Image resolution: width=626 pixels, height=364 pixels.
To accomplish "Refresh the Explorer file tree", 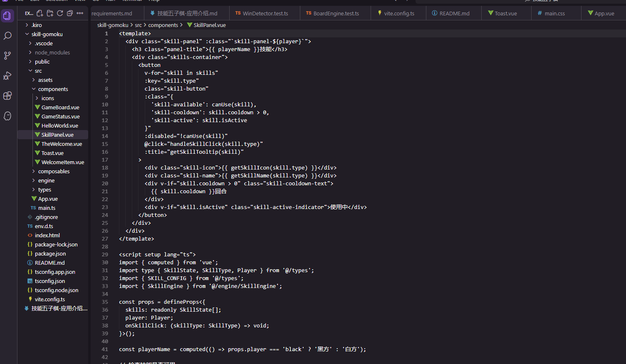I will (x=60, y=13).
